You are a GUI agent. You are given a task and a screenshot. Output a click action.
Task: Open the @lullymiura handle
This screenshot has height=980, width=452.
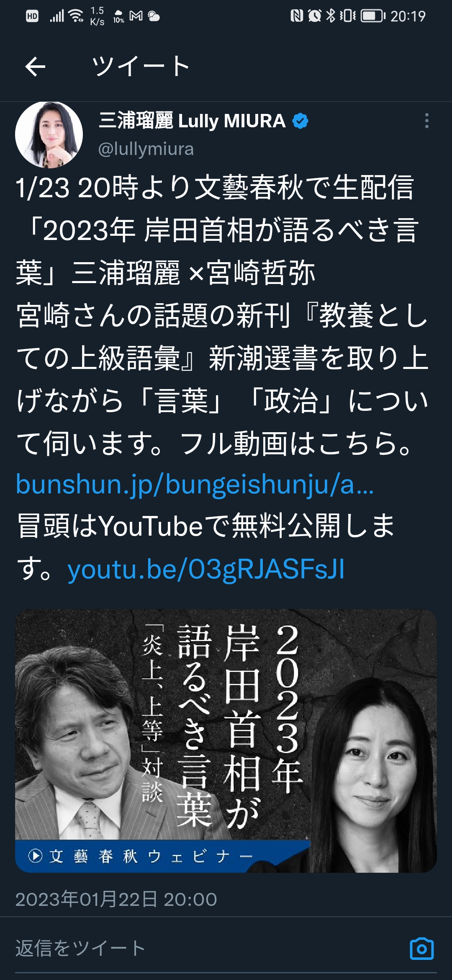(x=146, y=149)
